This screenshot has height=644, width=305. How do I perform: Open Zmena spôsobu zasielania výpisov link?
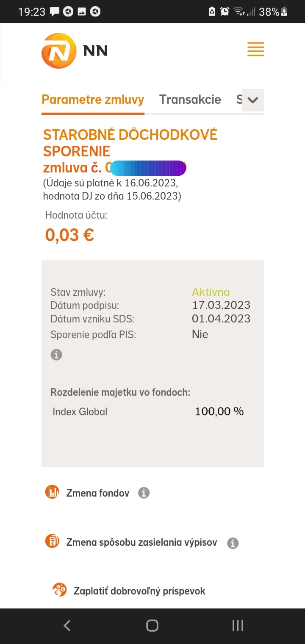point(141,542)
